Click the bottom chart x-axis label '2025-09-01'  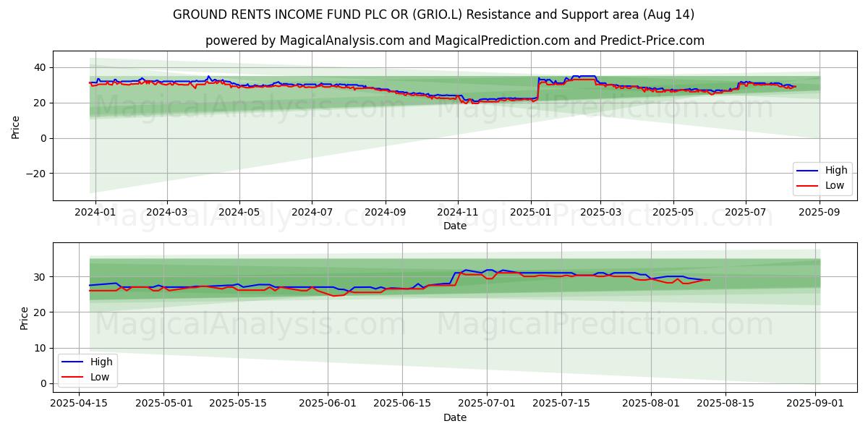coord(816,404)
